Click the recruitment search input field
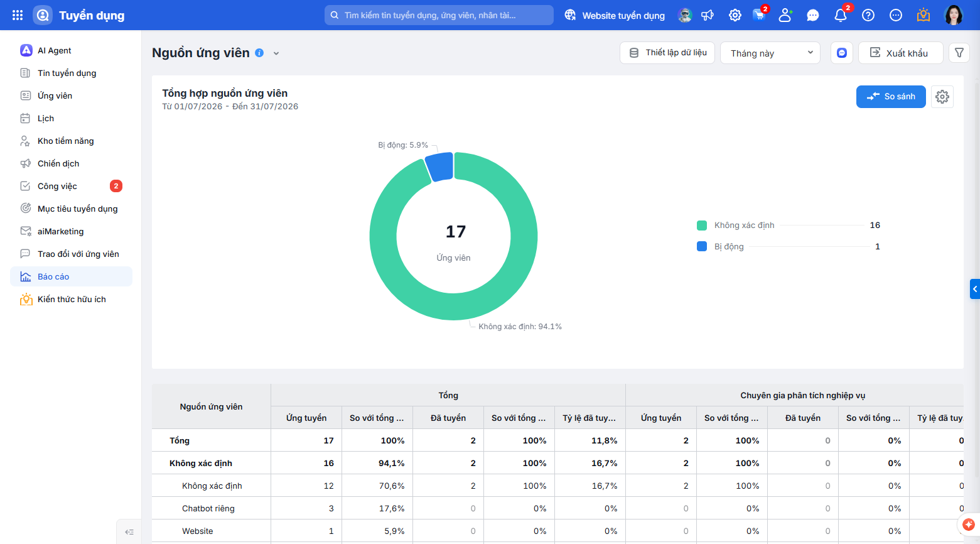Viewport: 980px width, 544px height. (x=439, y=15)
